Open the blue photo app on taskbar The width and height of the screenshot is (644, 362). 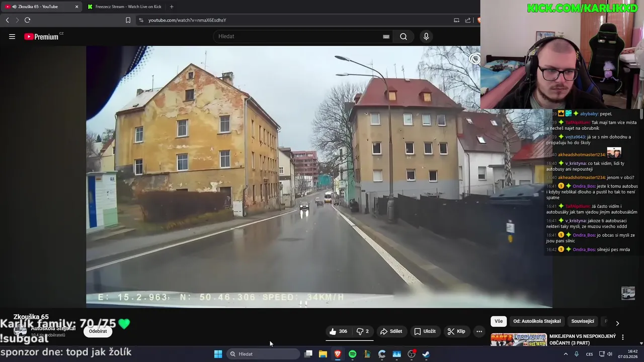(396, 354)
